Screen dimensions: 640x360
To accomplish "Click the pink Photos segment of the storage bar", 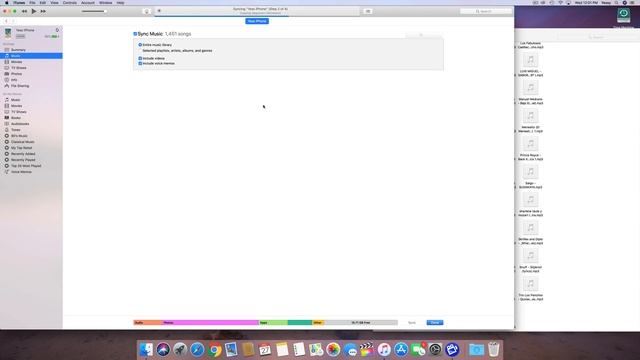I will [x=211, y=322].
